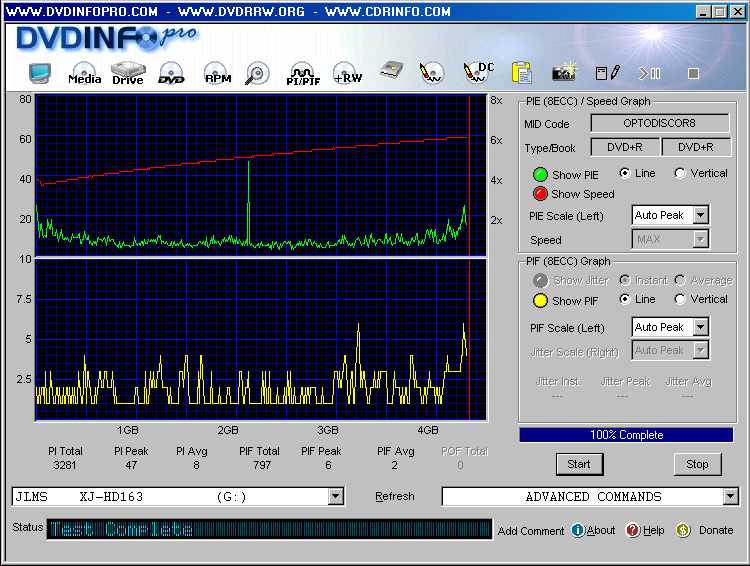Click the clipboard copy icon
The width and height of the screenshot is (750, 566).
[x=521, y=73]
